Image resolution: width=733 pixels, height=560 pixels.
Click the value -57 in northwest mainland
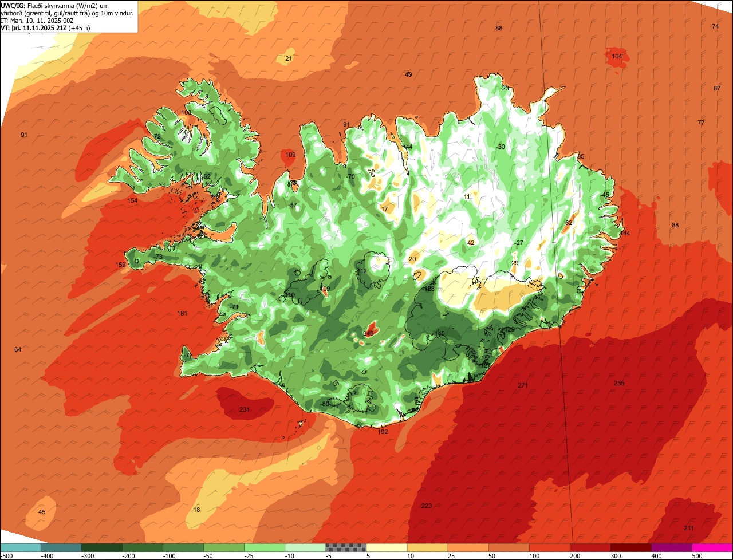293,205
